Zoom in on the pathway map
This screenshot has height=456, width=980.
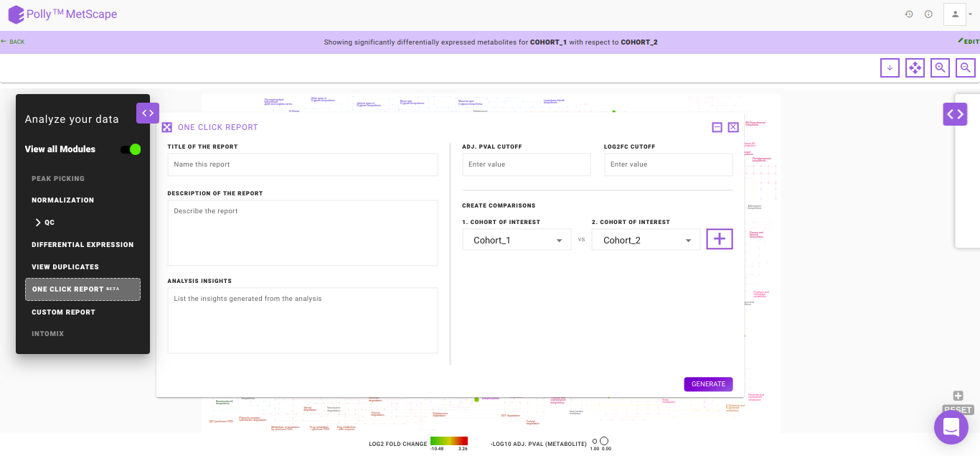[x=940, y=68]
